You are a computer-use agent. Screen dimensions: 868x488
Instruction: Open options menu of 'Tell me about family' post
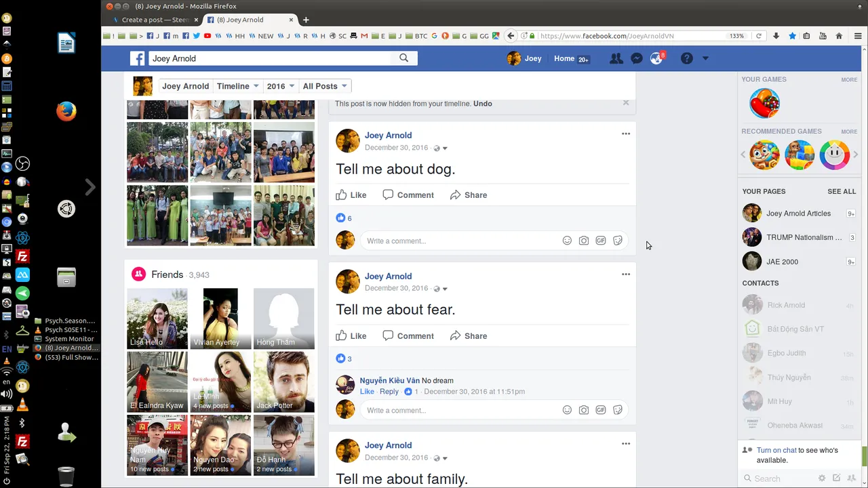tap(626, 444)
